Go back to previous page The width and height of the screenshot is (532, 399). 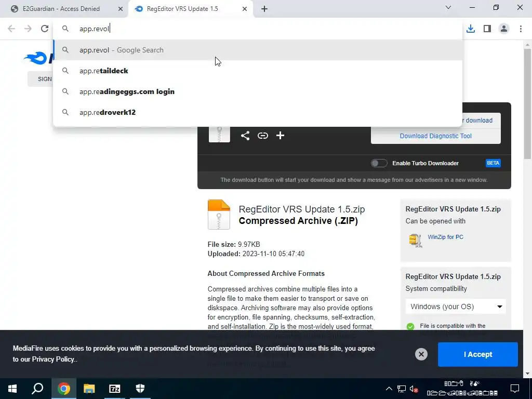[11, 29]
